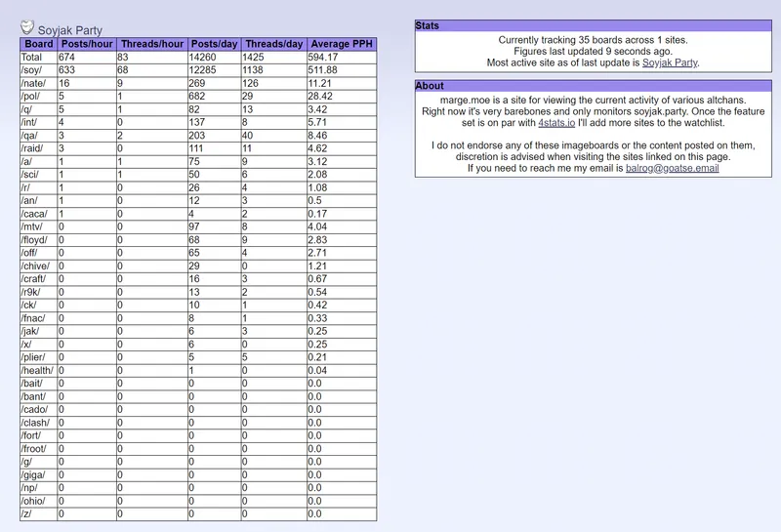The height and width of the screenshot is (532, 781).
Task: Click the Stats panel header
Action: click(x=593, y=25)
